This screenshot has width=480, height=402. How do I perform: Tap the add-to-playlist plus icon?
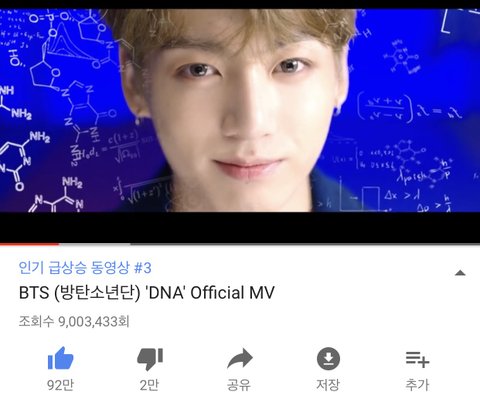417,359
